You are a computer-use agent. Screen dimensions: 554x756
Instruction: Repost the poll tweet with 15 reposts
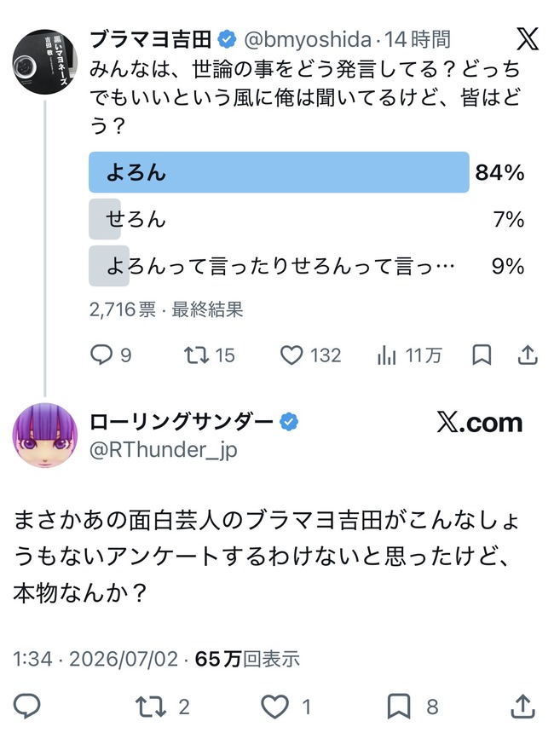196,355
